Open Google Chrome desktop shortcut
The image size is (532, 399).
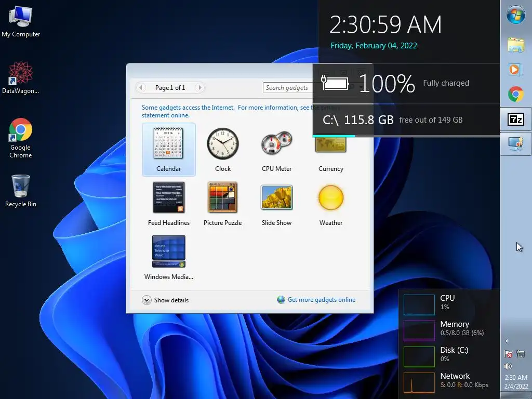coord(21,138)
